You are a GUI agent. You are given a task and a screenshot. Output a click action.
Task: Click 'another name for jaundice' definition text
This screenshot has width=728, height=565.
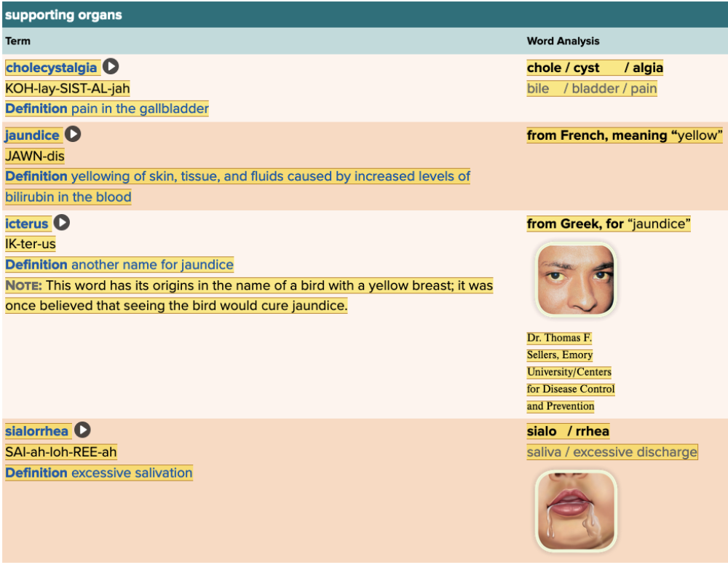click(152, 264)
